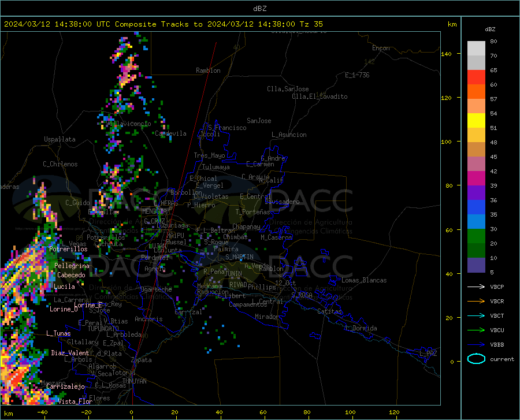Click the L_PAZ map label
The image size is (520, 420).
point(428,354)
